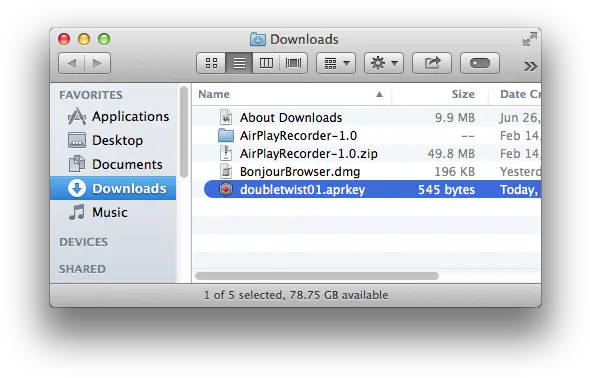Screen dimensions: 590x378
Task: Sort by the Date Created column header
Action: click(515, 94)
